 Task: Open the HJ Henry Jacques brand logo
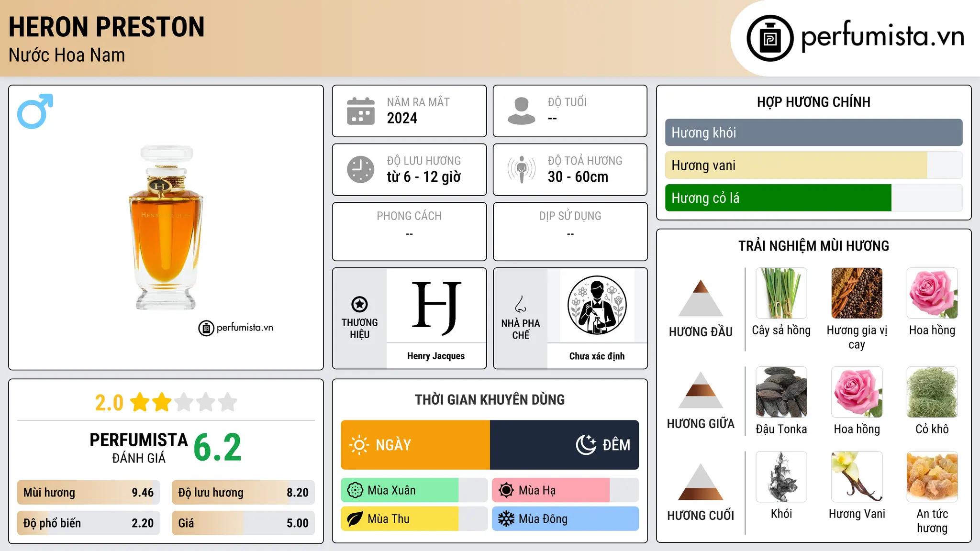(436, 308)
